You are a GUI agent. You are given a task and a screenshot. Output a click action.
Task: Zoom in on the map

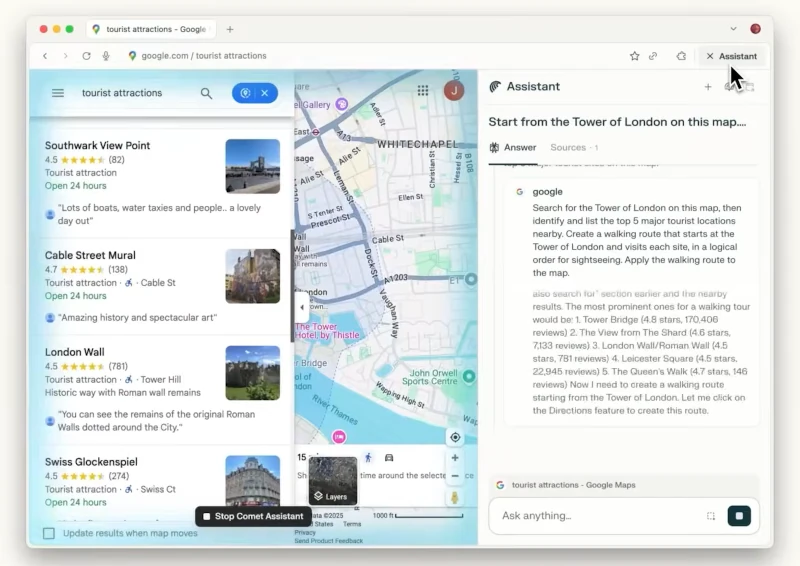[x=455, y=458]
